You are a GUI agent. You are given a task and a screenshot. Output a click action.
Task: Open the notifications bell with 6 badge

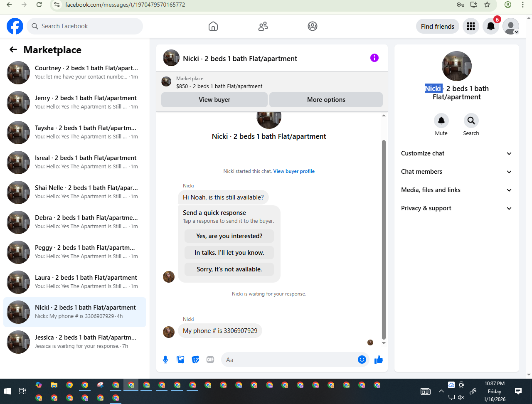491,26
